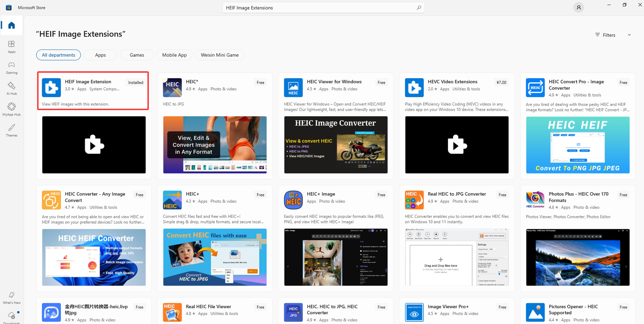
Task: Open the HEVC Video Extensions preview image
Action: coord(457,145)
